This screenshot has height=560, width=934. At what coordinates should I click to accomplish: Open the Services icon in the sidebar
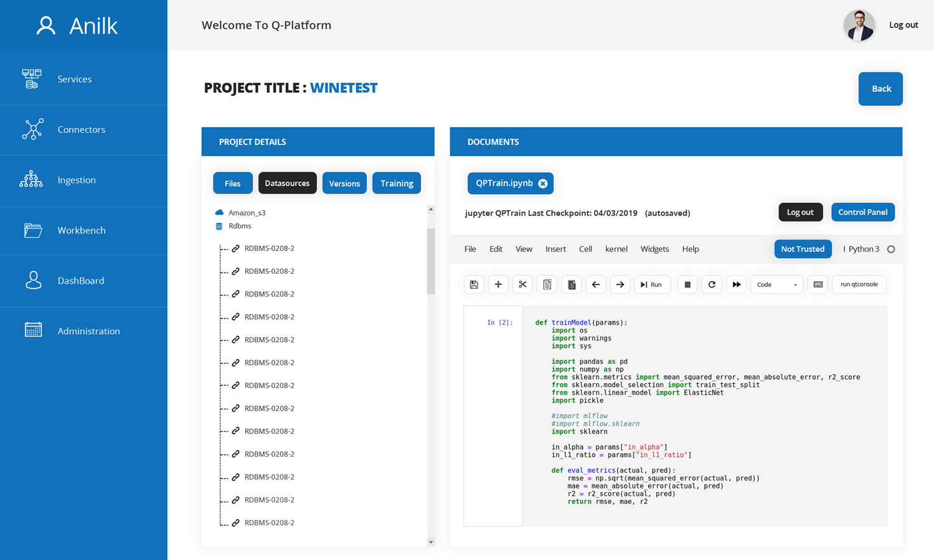pyautogui.click(x=32, y=79)
